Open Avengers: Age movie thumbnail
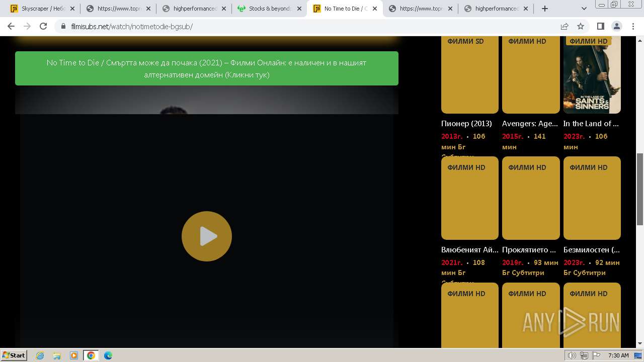The image size is (644, 362). pos(531,75)
